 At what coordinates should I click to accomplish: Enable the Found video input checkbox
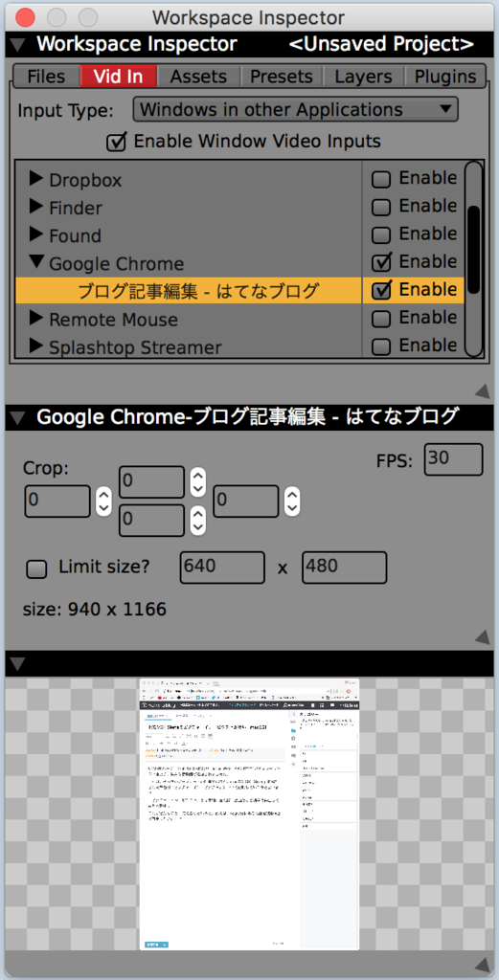381,235
